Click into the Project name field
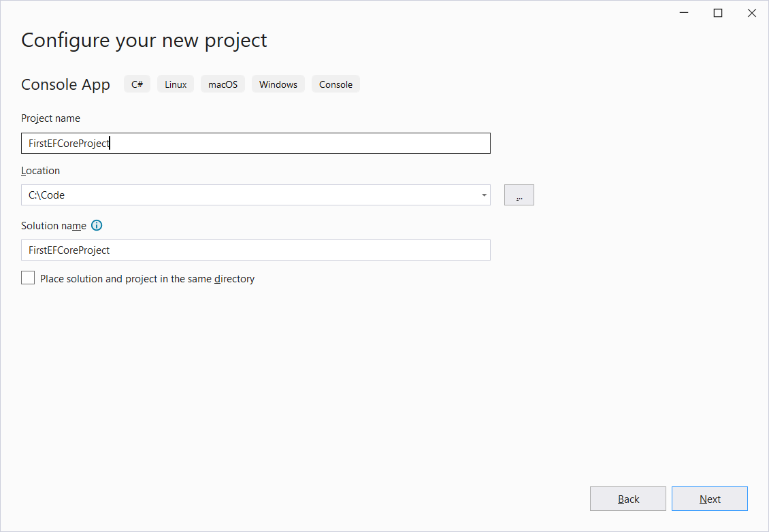This screenshot has height=532, width=769. pos(255,144)
